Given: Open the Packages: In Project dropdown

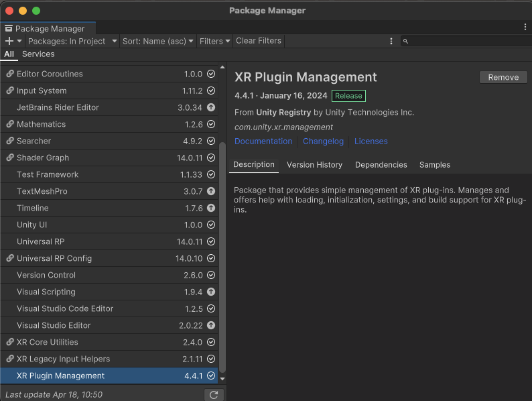Looking at the screenshot, I should (x=72, y=41).
